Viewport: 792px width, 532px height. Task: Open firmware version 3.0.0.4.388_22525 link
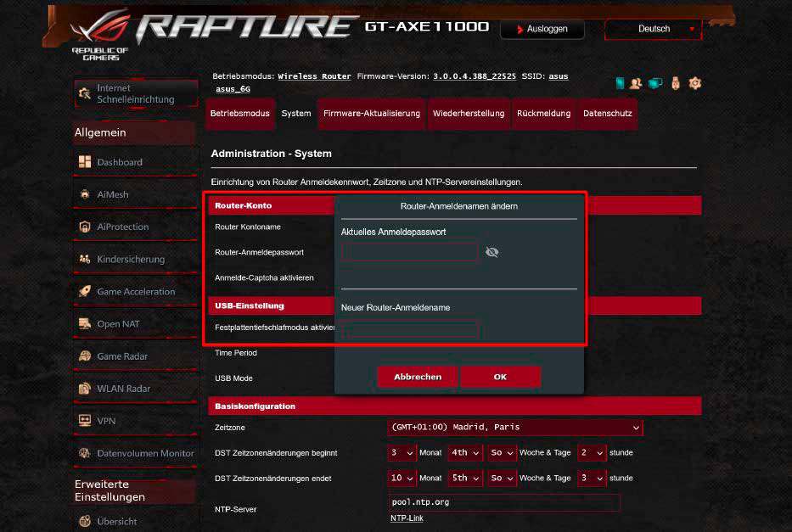click(475, 76)
